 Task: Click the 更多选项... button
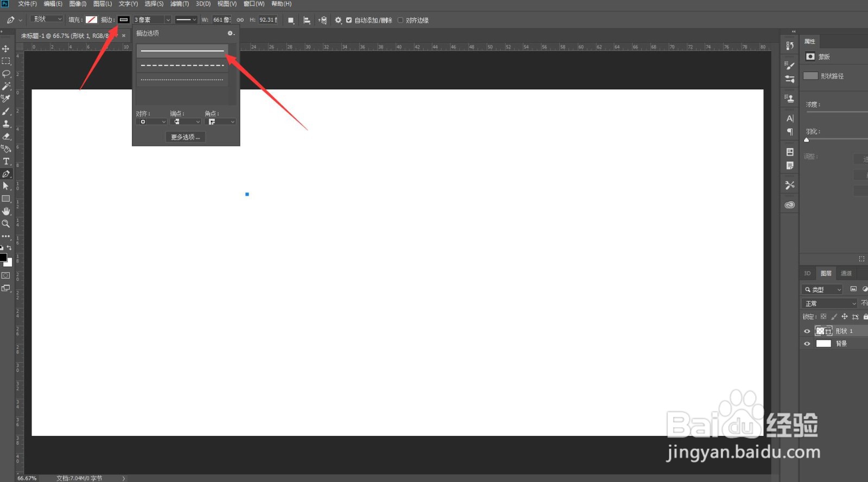(x=186, y=137)
